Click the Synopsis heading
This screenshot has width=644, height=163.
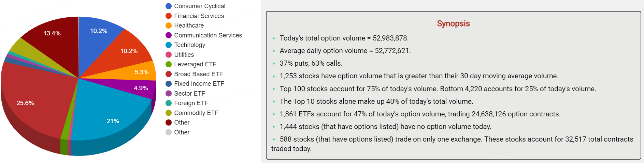(453, 23)
